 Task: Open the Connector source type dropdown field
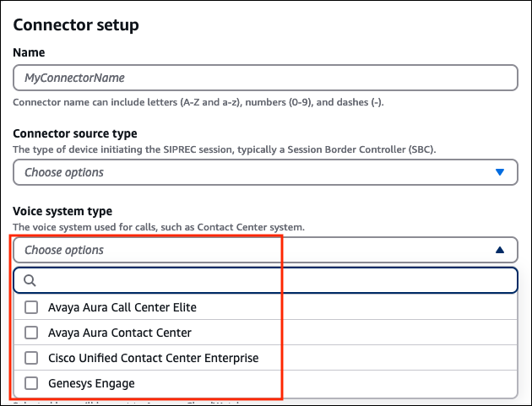point(253,172)
